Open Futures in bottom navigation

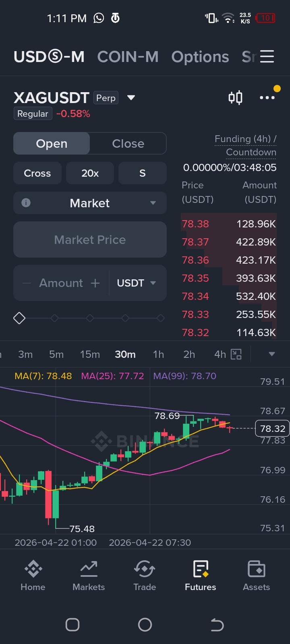click(201, 576)
